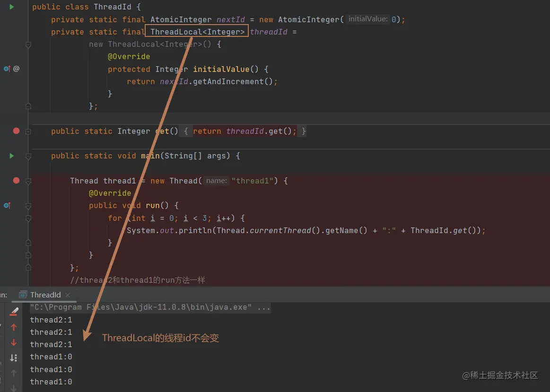
Task: Click the threadId field name in declaration
Action: click(269, 32)
